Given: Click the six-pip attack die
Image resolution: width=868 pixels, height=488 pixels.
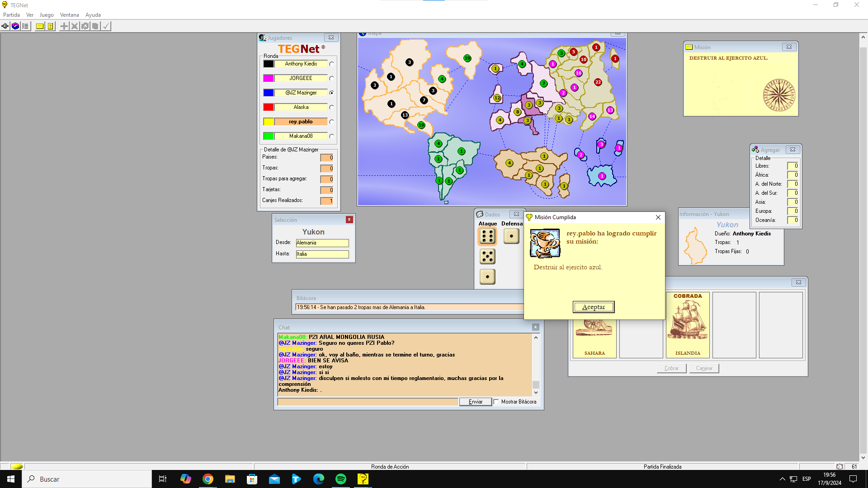Looking at the screenshot, I should point(487,236).
